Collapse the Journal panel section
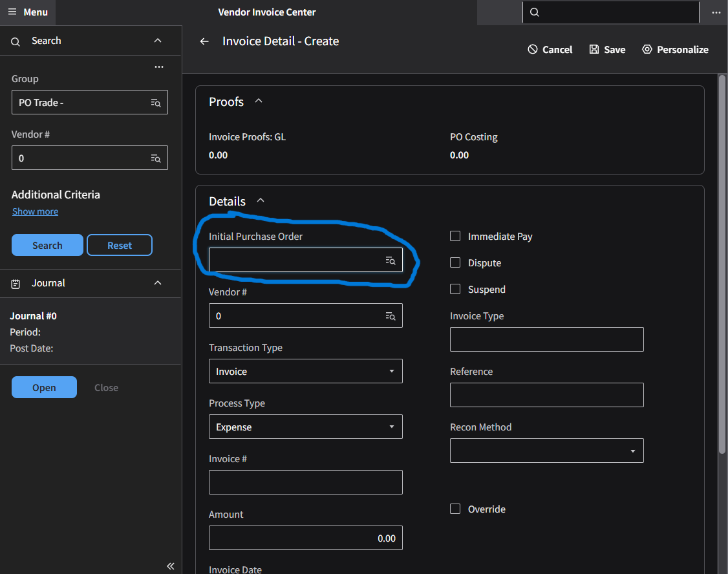This screenshot has height=574, width=728. tap(158, 283)
